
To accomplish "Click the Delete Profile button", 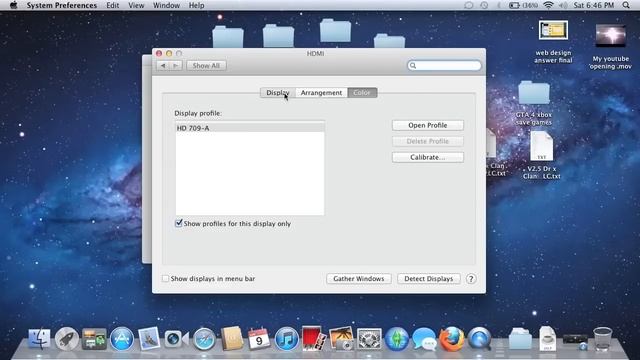I will [x=428, y=141].
